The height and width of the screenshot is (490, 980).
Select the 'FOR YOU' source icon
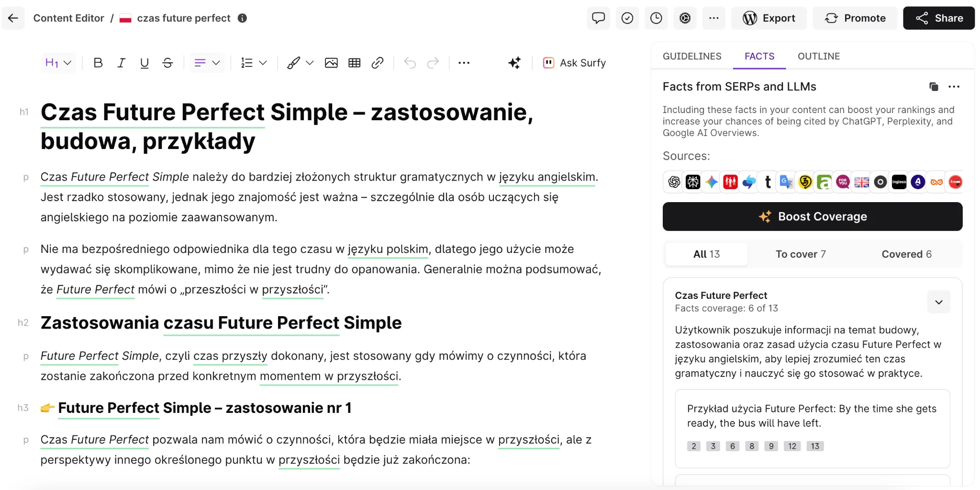[843, 182]
